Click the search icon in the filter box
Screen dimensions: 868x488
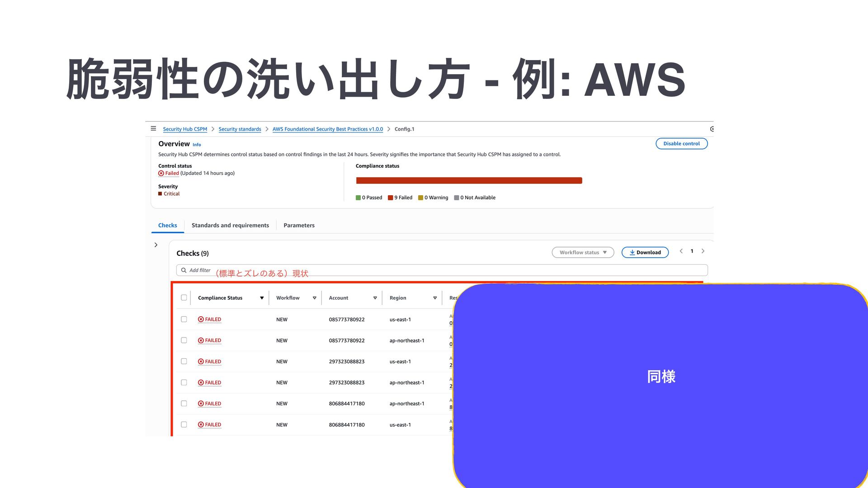coord(184,270)
